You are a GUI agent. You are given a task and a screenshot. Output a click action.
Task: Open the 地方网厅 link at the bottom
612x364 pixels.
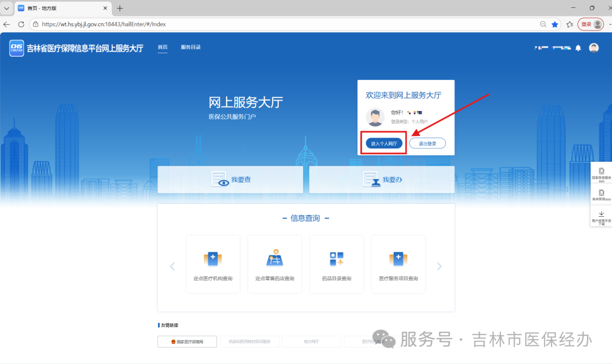coord(311,341)
